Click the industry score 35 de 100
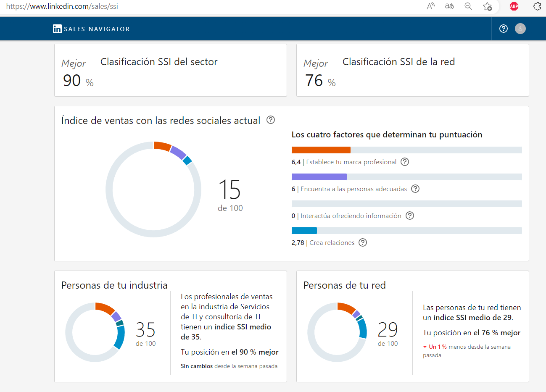Screen dimensions: 546x392 (x=145, y=334)
